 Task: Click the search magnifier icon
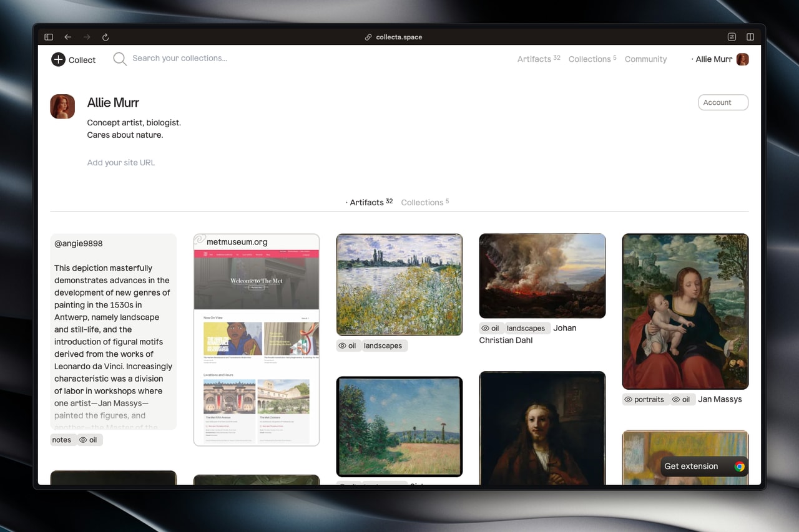pyautogui.click(x=119, y=59)
